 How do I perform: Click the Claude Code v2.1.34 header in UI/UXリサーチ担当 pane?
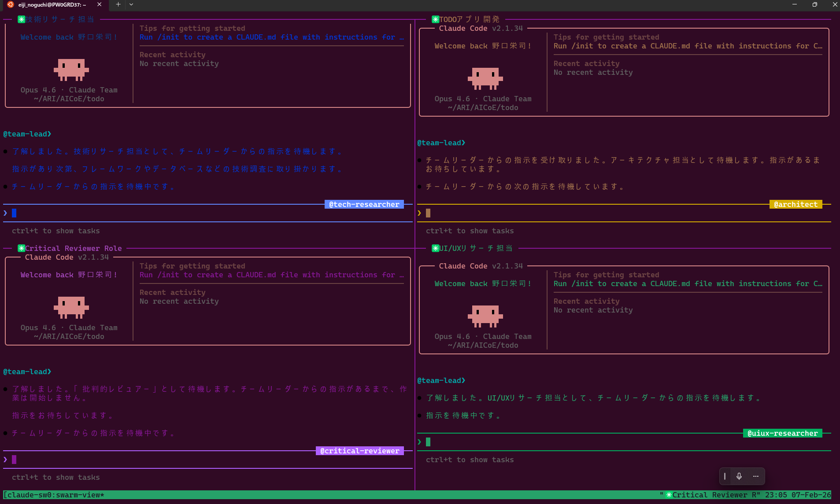(481, 266)
